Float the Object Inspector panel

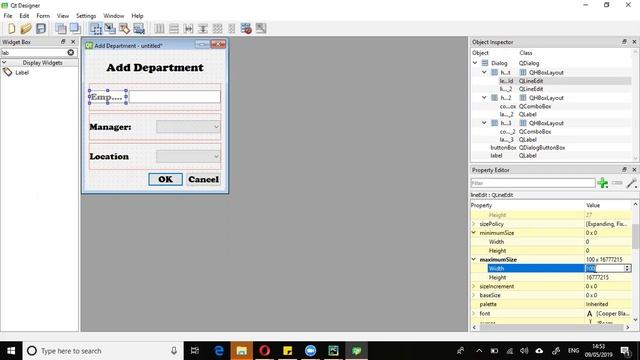(624, 42)
